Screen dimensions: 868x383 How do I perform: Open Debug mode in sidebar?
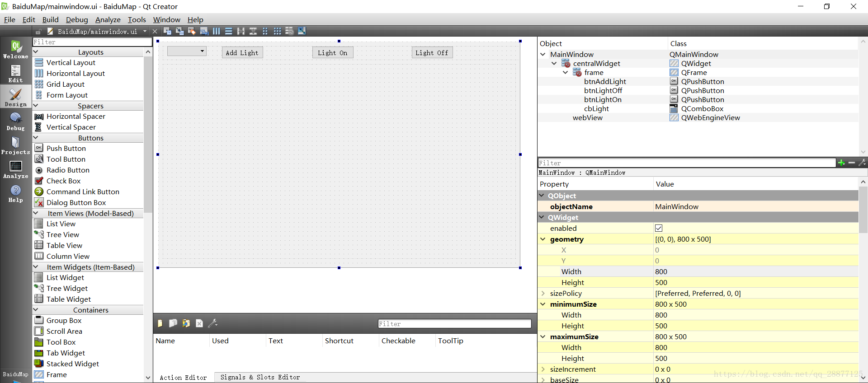16,121
